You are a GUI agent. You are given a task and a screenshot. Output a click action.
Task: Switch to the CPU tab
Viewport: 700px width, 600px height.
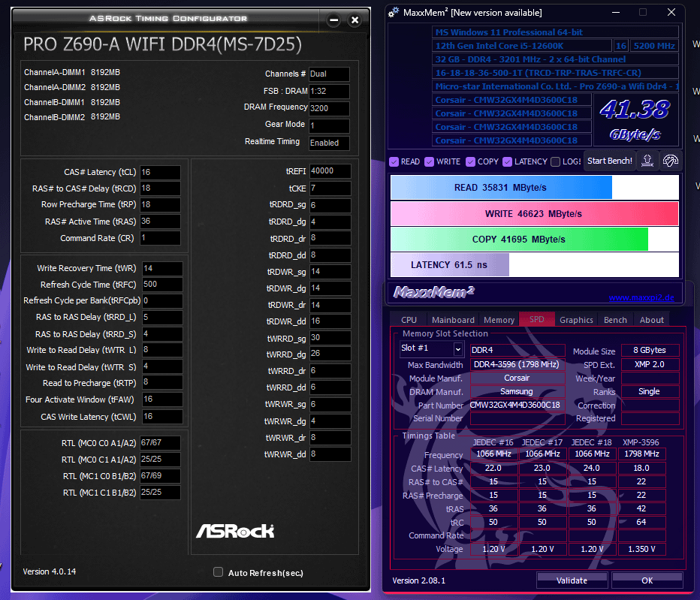409,320
